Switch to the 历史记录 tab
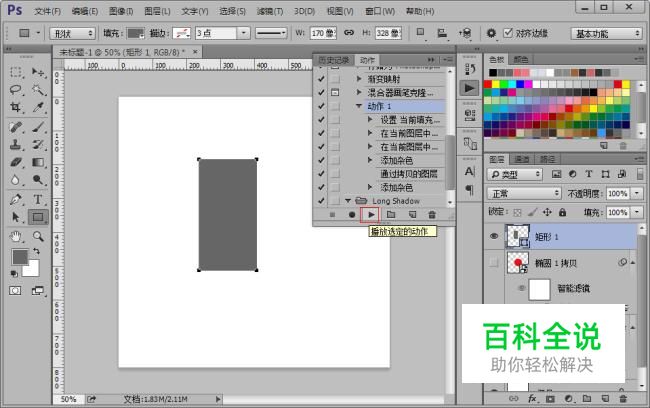Screen dimensions: 650x408 [x=334, y=60]
